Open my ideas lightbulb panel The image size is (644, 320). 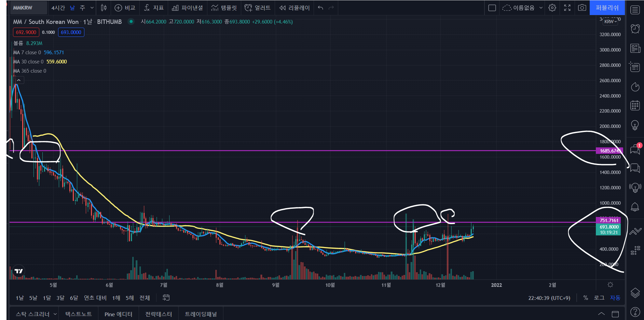tap(635, 125)
